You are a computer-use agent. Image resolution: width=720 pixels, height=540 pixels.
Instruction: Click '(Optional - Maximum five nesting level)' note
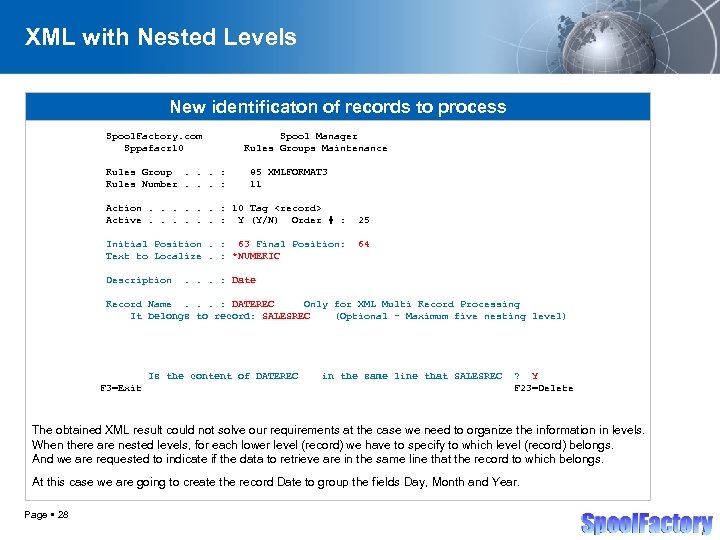pyautogui.click(x=451, y=316)
